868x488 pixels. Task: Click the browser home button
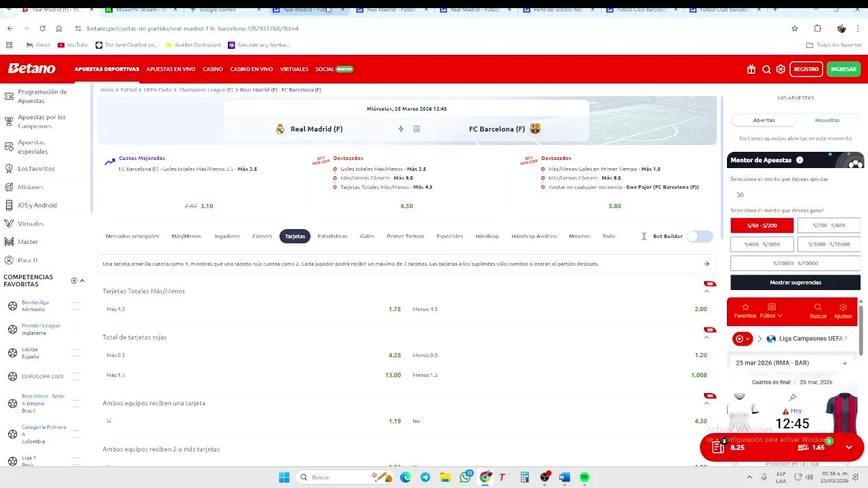click(x=59, y=28)
